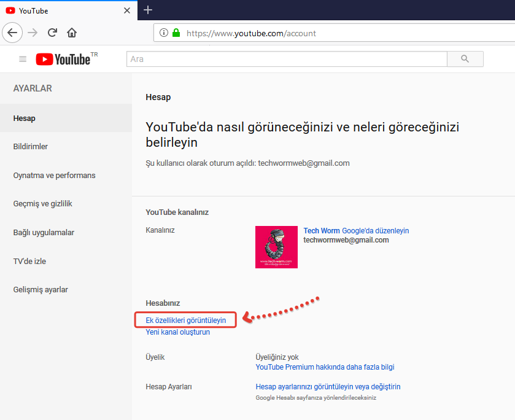Open the YouTube hamburger guide menu
Screen dimensions: 515x420
[23, 59]
